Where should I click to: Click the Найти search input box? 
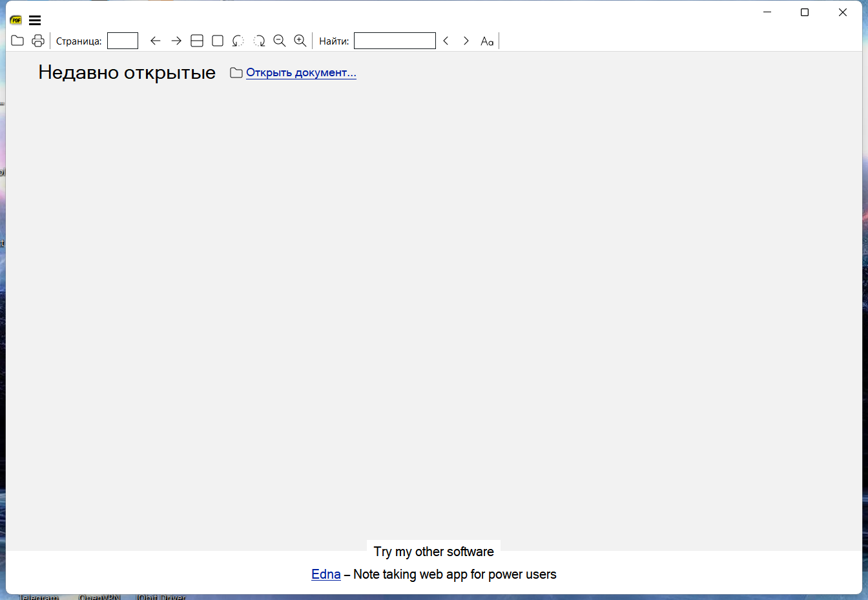(395, 41)
